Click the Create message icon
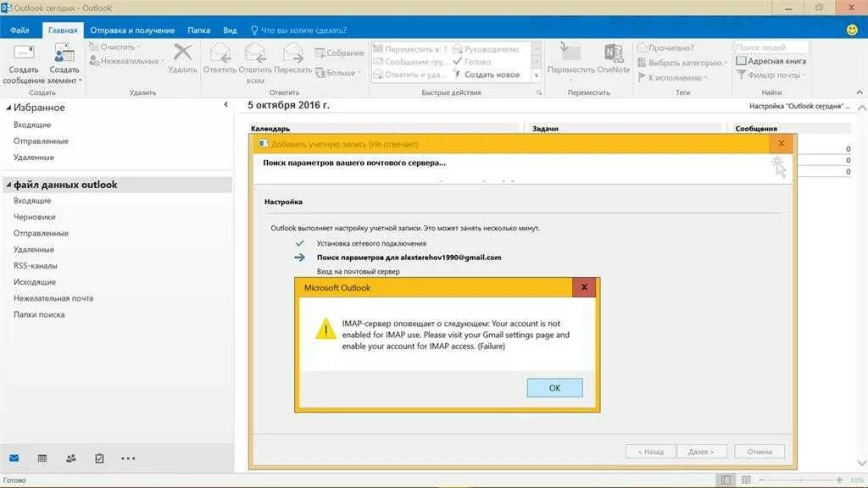The image size is (868, 488). click(x=23, y=53)
